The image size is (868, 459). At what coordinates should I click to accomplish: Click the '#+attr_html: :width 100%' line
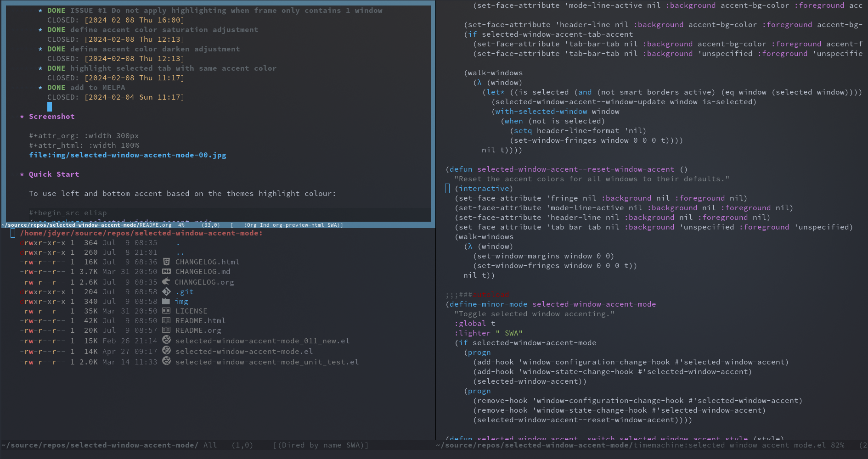[84, 146]
